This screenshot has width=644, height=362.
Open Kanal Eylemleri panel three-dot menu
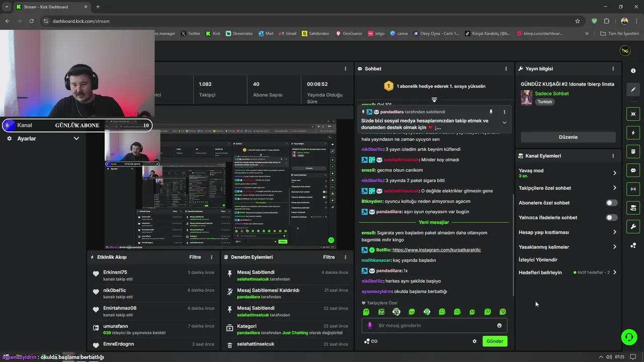[613, 156]
